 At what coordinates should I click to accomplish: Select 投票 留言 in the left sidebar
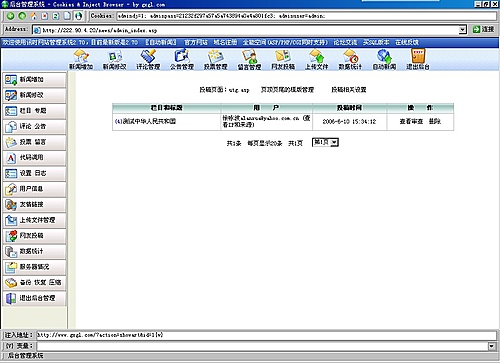tap(35, 142)
